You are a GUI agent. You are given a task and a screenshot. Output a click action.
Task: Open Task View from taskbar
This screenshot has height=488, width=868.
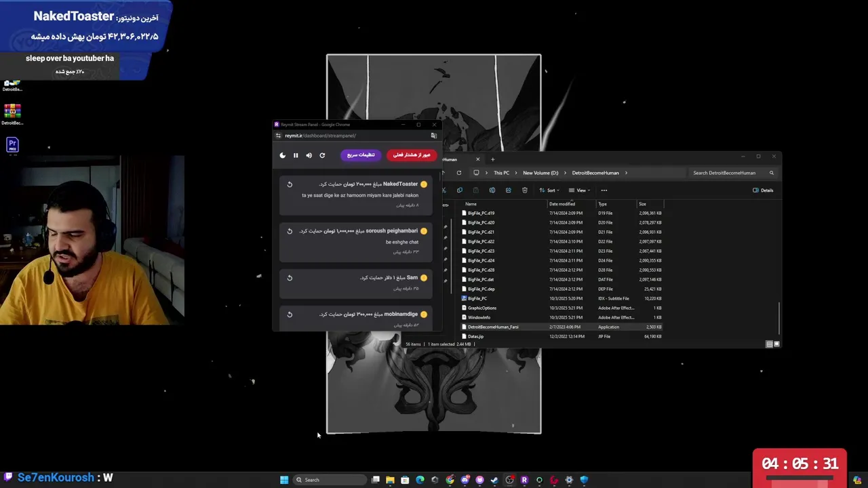click(375, 480)
